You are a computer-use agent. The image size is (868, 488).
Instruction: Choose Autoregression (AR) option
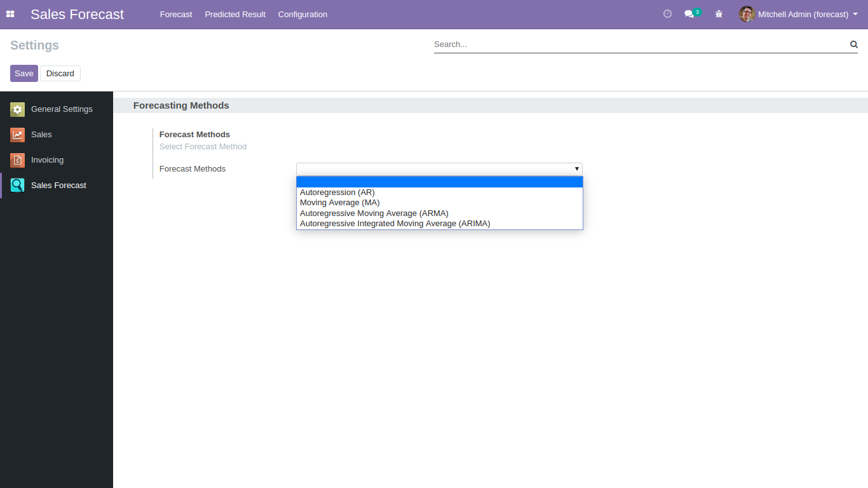pos(337,193)
